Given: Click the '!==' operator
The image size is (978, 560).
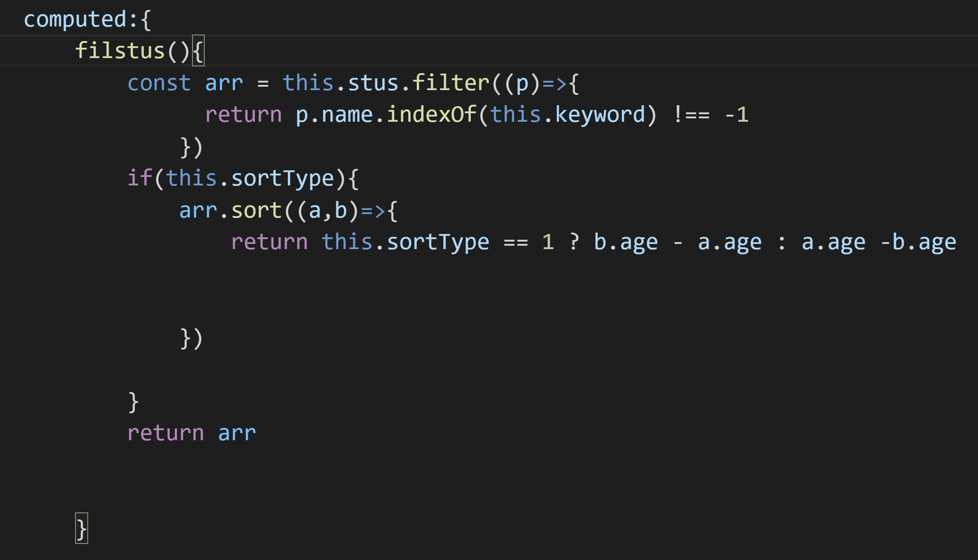Looking at the screenshot, I should (x=691, y=115).
